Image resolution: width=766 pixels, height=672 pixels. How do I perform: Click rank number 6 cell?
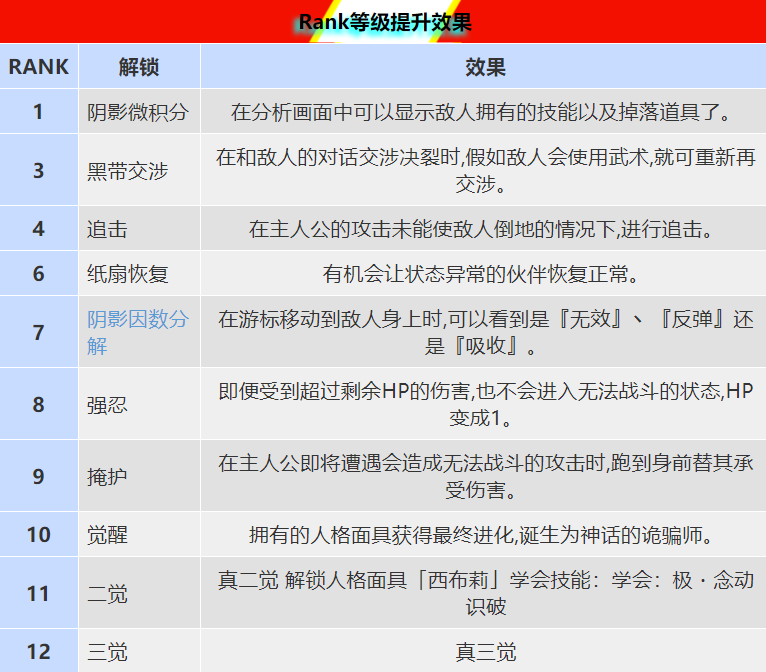(x=39, y=273)
